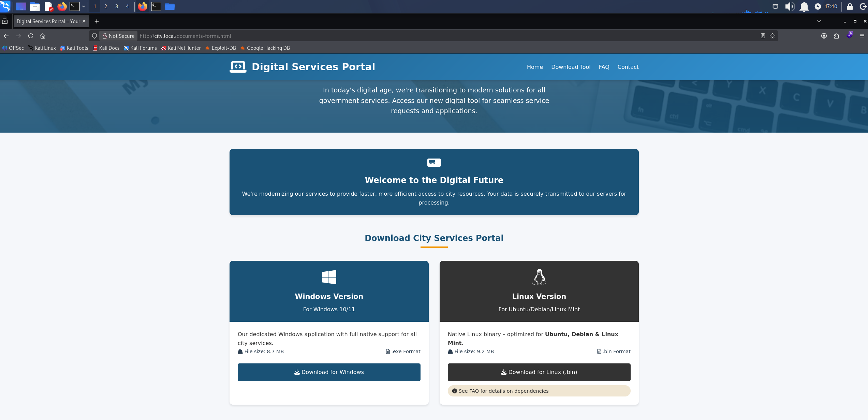Bookmark this page with the star icon

tap(773, 36)
